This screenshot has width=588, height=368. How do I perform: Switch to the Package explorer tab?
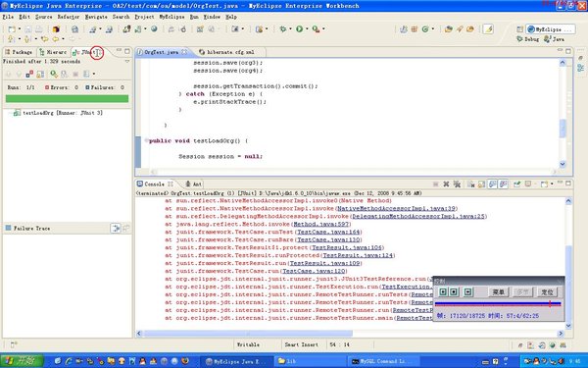click(x=19, y=52)
